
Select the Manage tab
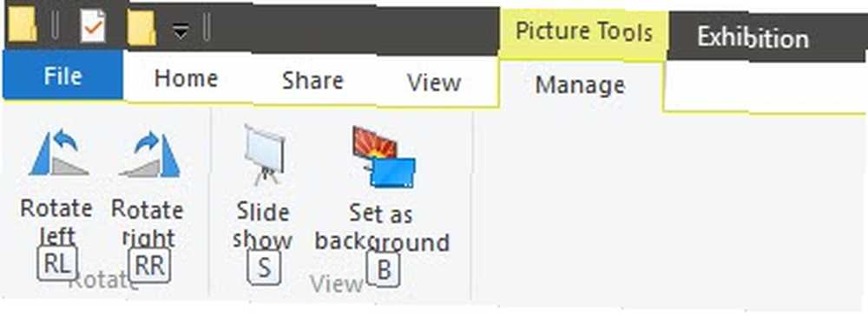click(580, 85)
